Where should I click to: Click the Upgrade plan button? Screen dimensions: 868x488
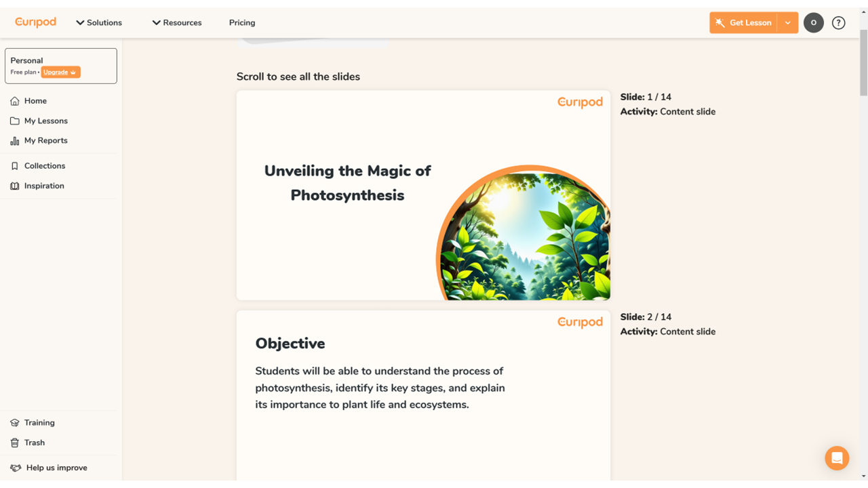[x=60, y=73]
